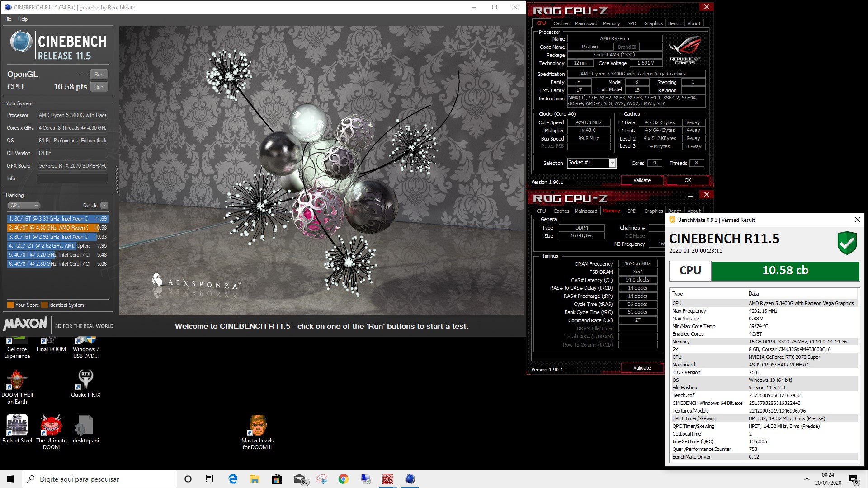
Task: Switch to Cinebench taskbar icon
Action: point(410,479)
